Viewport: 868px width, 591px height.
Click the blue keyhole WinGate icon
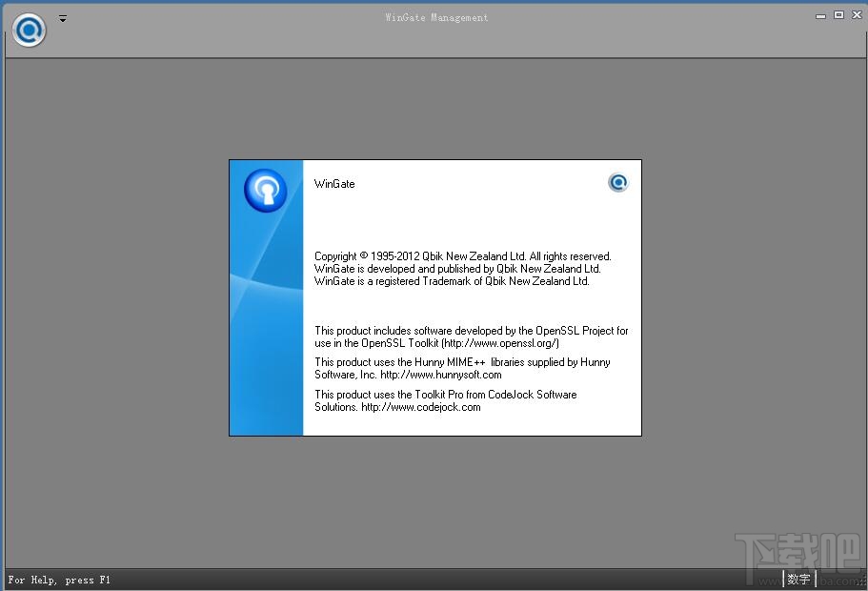pyautogui.click(x=265, y=190)
